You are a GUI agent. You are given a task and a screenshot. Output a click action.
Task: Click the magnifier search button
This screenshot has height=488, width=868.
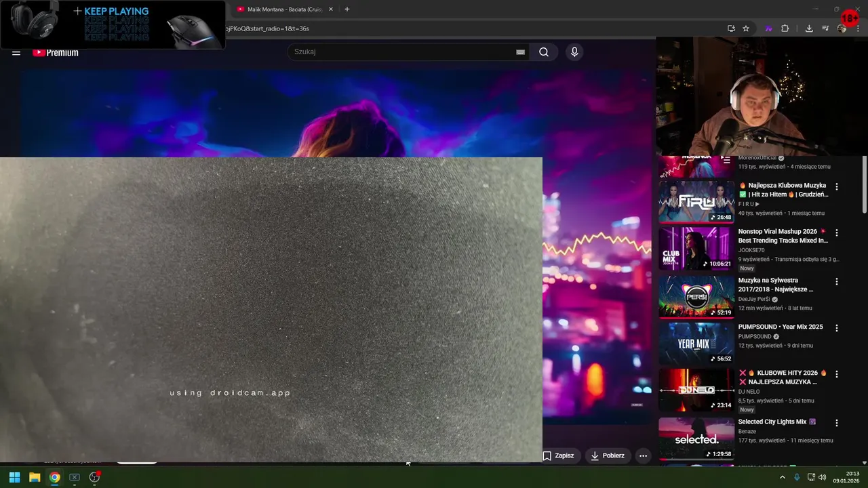point(544,52)
